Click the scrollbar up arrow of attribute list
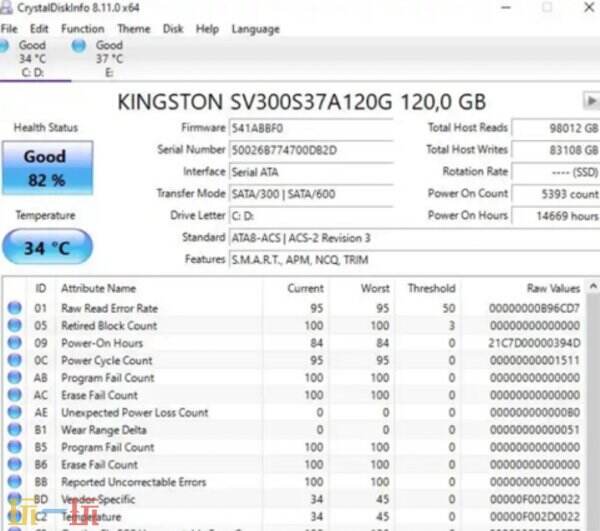600x531 pixels. (593, 286)
